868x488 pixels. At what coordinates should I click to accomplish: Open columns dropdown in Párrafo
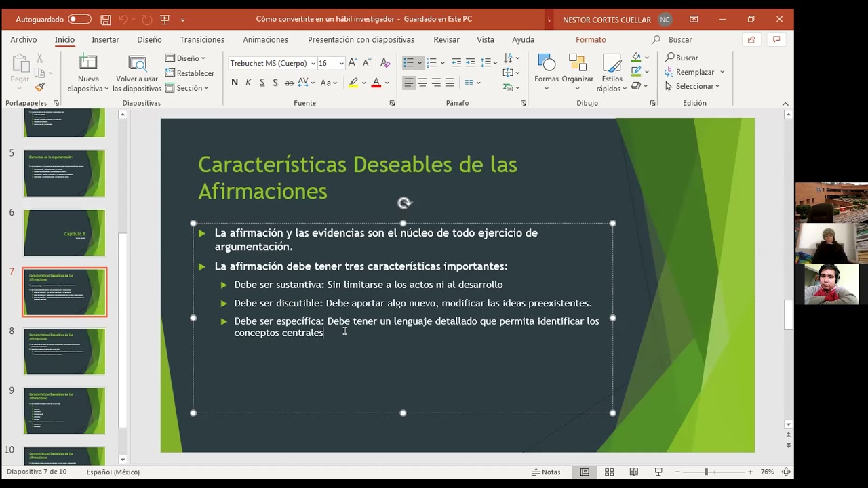click(x=473, y=83)
